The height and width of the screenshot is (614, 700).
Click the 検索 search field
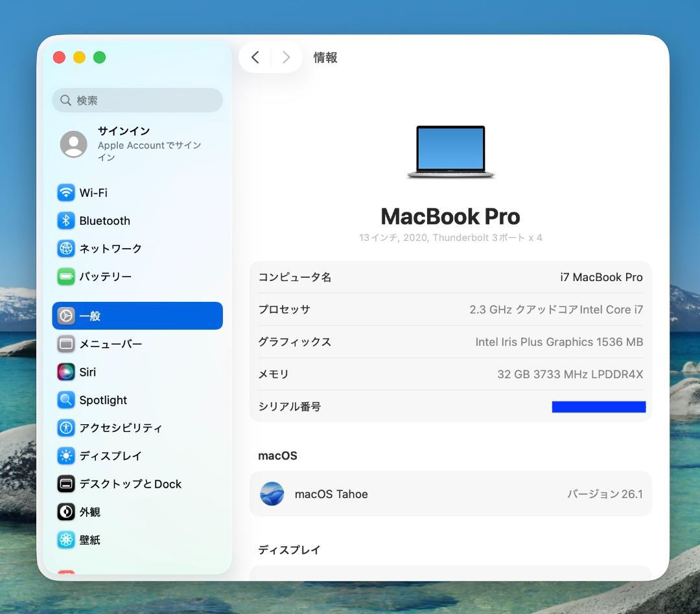pyautogui.click(x=137, y=100)
